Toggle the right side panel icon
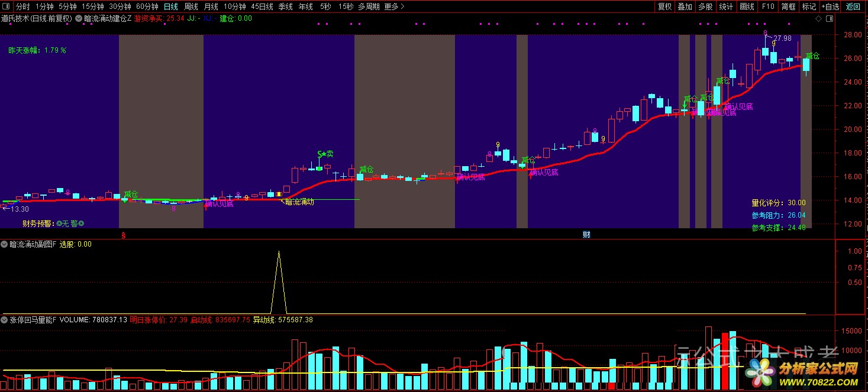This screenshot has width=868, height=392. tap(830, 18)
